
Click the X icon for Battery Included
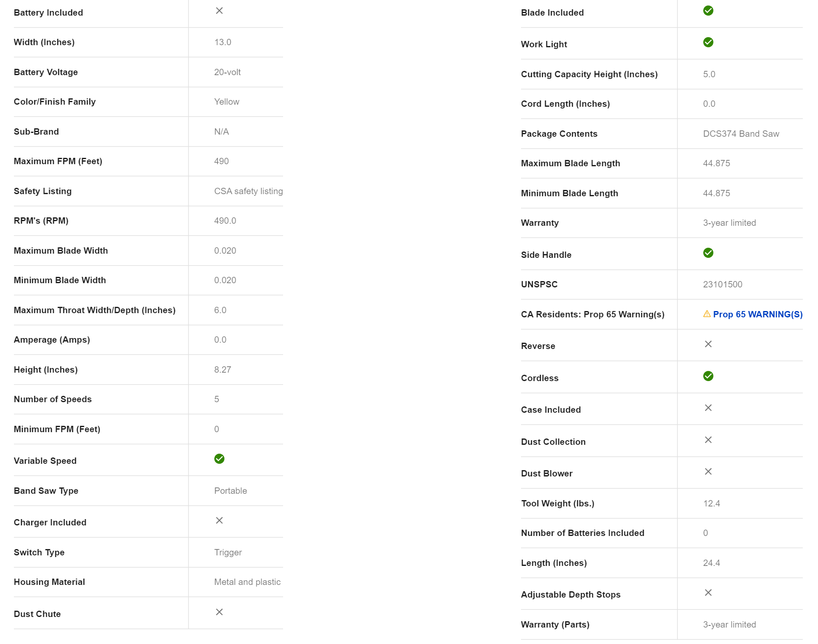pyautogui.click(x=219, y=11)
